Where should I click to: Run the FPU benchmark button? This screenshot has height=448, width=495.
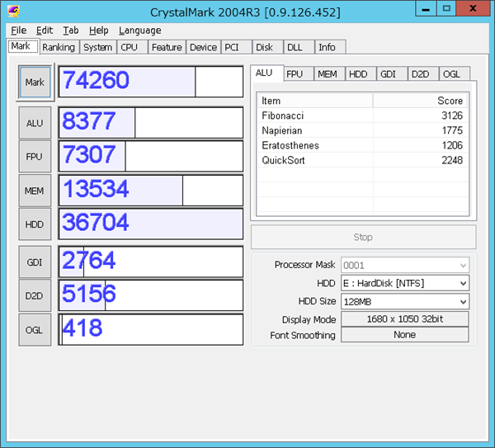point(35,157)
